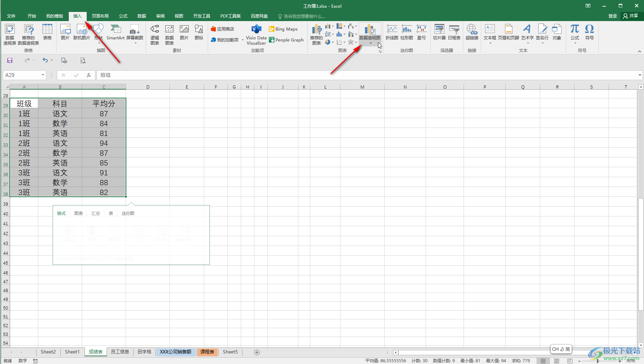Switch to the Sheet5 tab

click(230, 352)
